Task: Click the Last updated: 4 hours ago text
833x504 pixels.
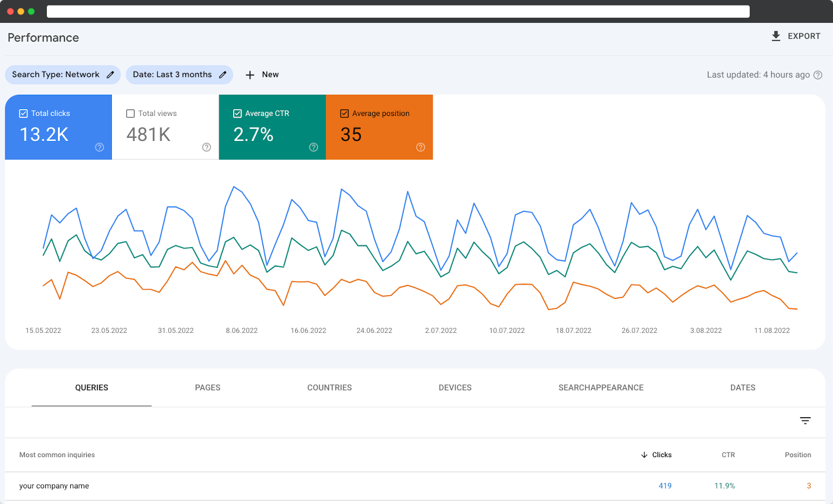Action: (x=758, y=75)
